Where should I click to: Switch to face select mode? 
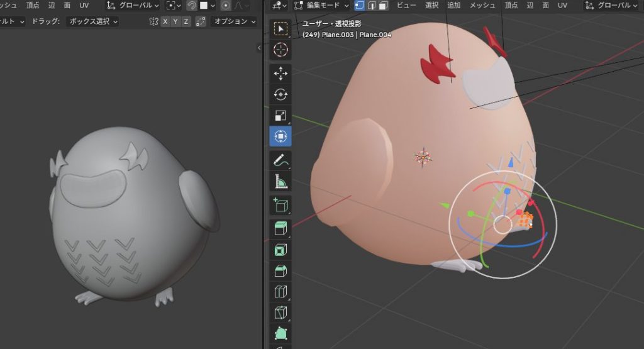(x=382, y=6)
